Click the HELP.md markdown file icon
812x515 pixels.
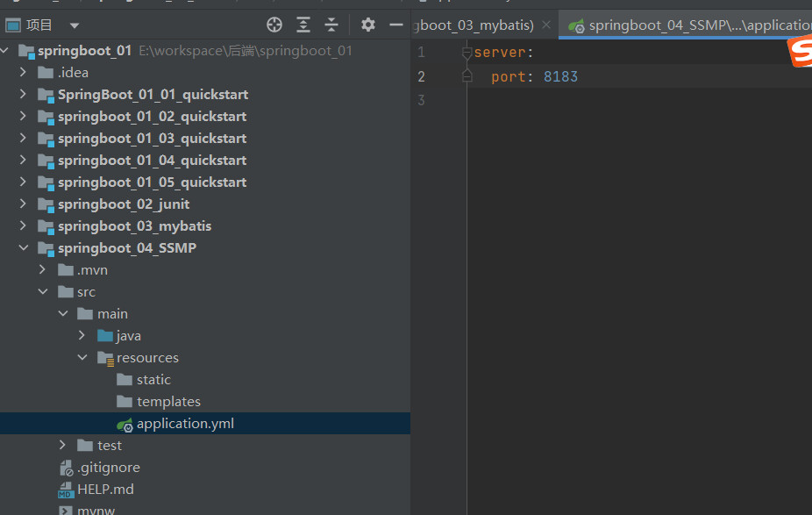(66, 490)
